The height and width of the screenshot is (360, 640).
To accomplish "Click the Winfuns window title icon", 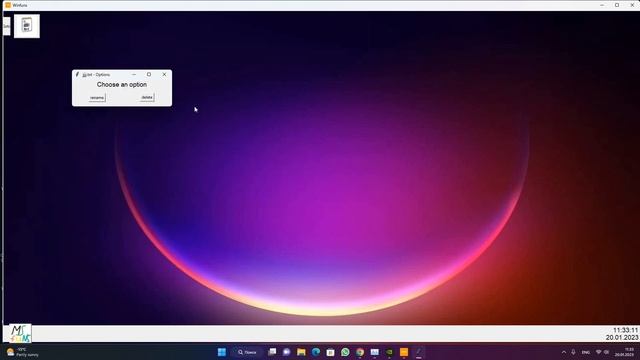I will click(8, 5).
